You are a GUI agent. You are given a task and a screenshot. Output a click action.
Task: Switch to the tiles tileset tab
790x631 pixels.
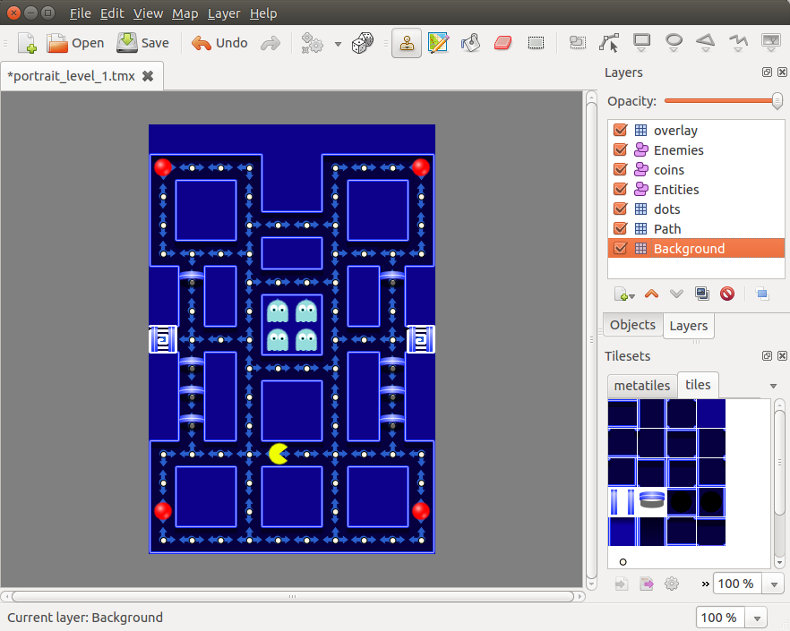pos(698,385)
